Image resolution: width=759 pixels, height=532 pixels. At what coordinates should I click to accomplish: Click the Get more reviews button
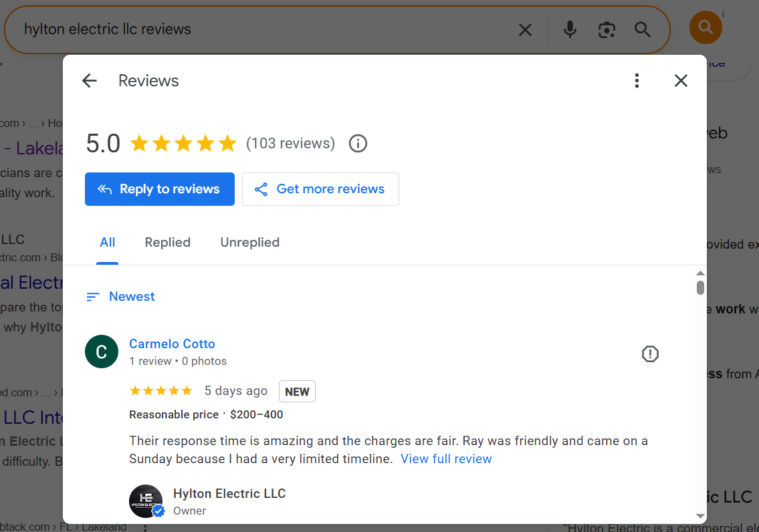pyautogui.click(x=320, y=189)
